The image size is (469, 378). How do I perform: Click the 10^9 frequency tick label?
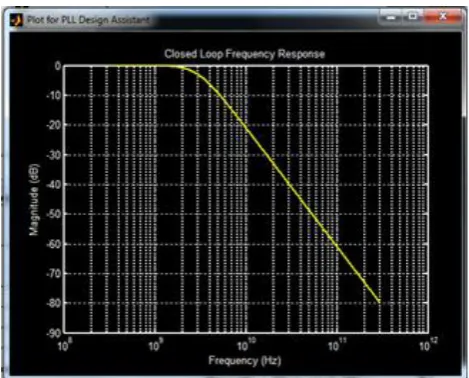[x=156, y=345]
